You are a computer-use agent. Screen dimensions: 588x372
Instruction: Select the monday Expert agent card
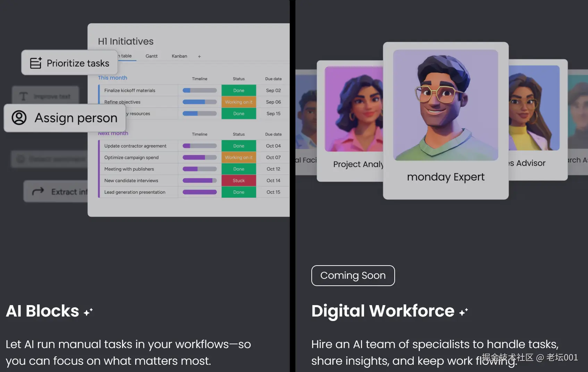point(446,121)
